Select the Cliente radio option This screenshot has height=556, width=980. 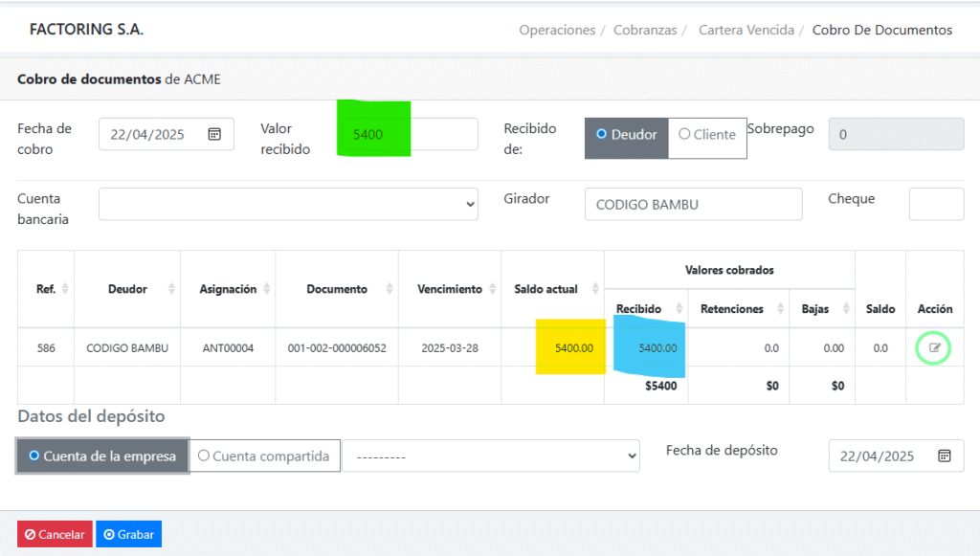click(x=707, y=135)
